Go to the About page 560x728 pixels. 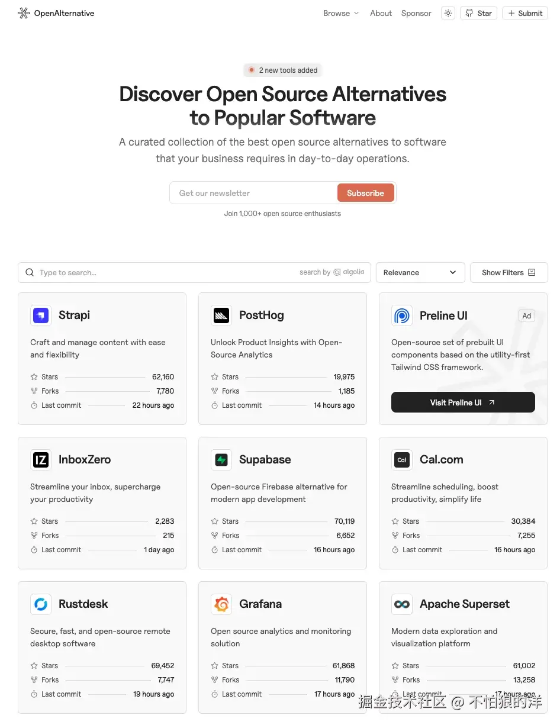coord(381,13)
